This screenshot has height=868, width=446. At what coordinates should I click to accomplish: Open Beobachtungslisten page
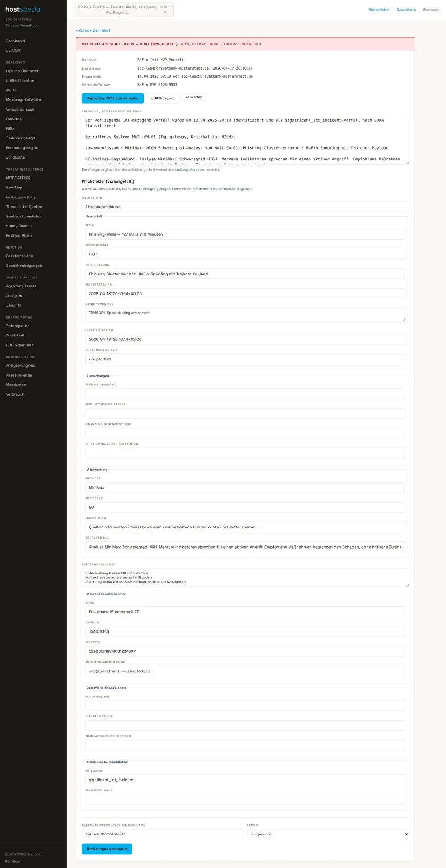(24, 217)
